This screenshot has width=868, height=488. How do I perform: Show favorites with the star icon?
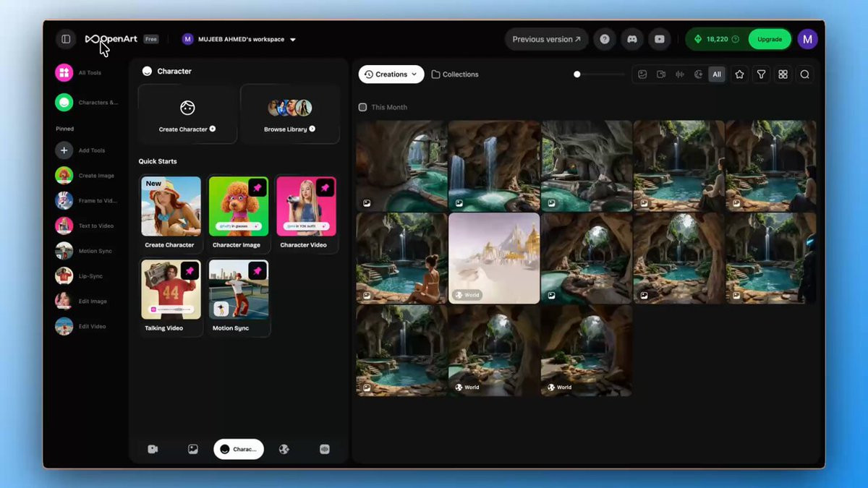(739, 74)
